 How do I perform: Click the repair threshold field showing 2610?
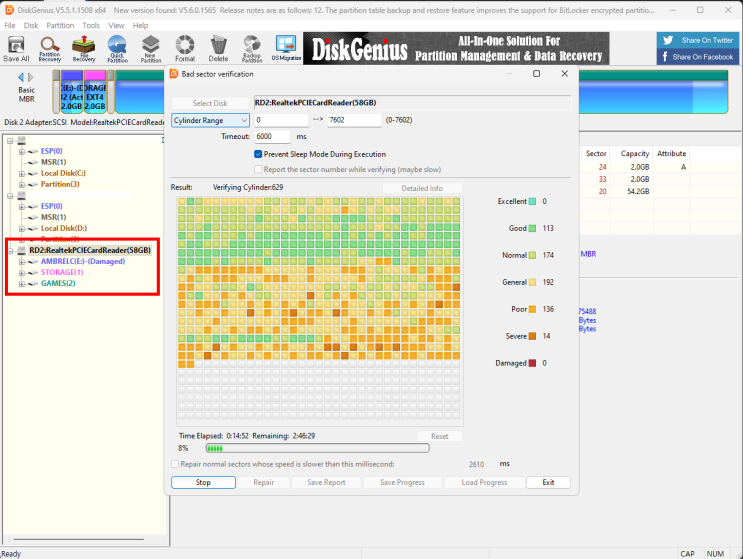point(481,464)
